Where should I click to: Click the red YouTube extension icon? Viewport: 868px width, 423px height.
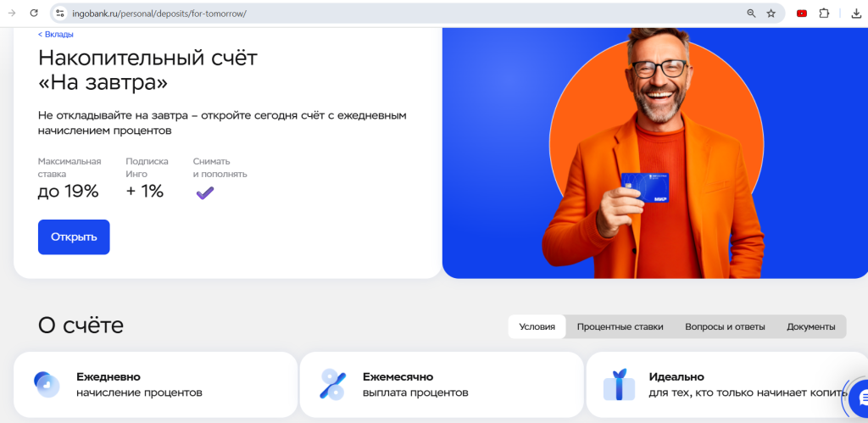pyautogui.click(x=802, y=14)
